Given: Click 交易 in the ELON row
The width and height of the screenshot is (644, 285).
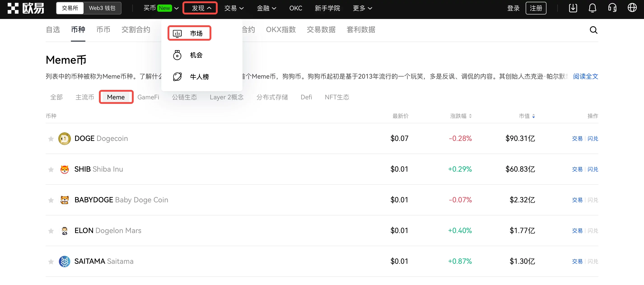Looking at the screenshot, I should point(577,231).
